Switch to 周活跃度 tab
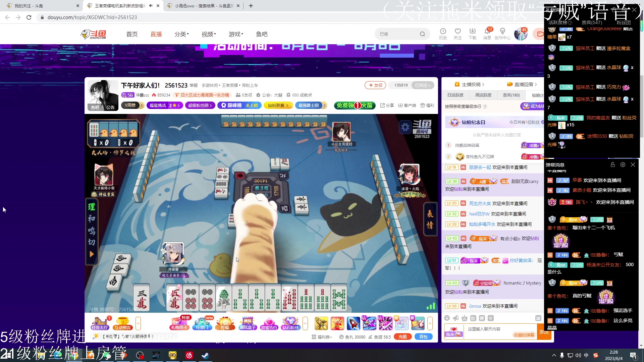Image resolution: width=644 pixels, height=362 pixels. (483, 95)
